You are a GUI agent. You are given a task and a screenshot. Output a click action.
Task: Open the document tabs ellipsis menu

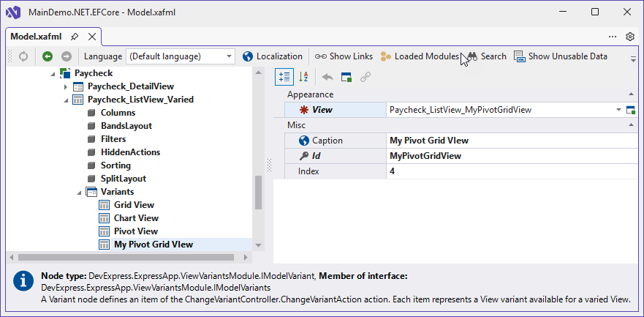(x=613, y=37)
